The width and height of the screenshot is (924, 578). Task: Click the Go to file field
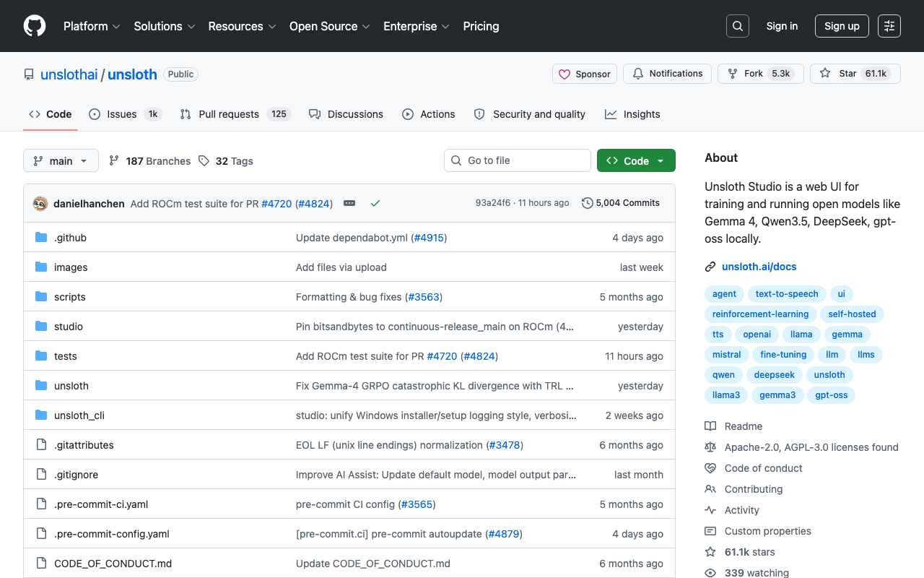[518, 160]
